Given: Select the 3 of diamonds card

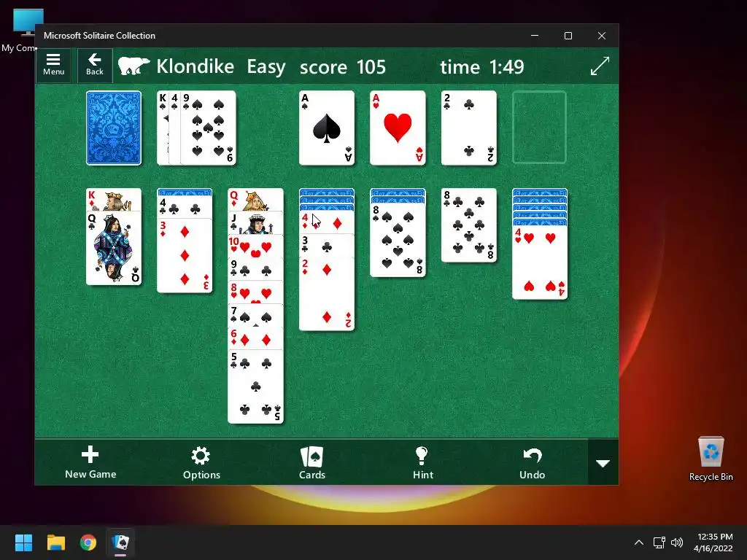Looking at the screenshot, I should click(185, 256).
